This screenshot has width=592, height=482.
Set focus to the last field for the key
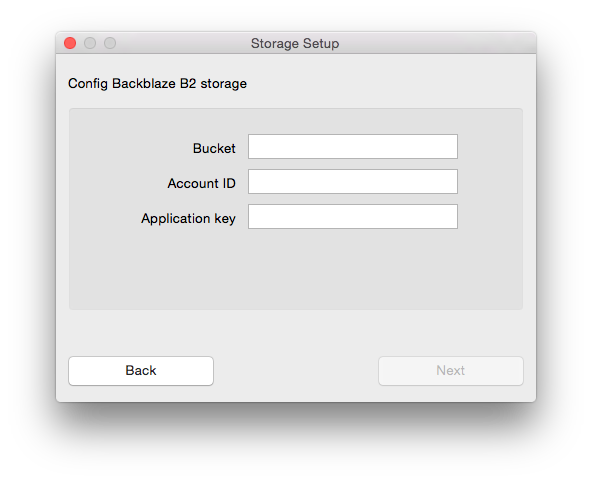coord(353,217)
